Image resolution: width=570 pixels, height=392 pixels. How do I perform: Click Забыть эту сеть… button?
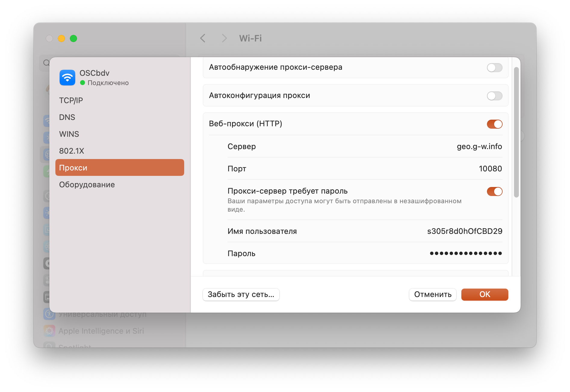point(241,294)
